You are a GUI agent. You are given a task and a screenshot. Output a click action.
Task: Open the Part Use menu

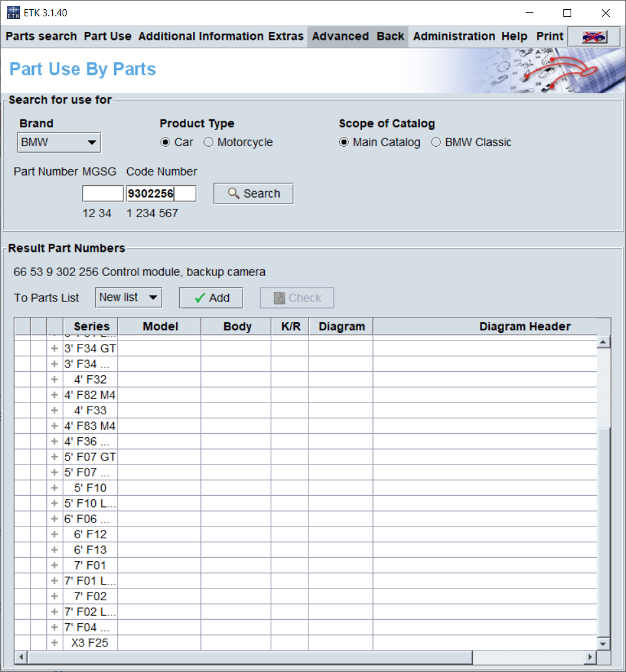tap(108, 37)
